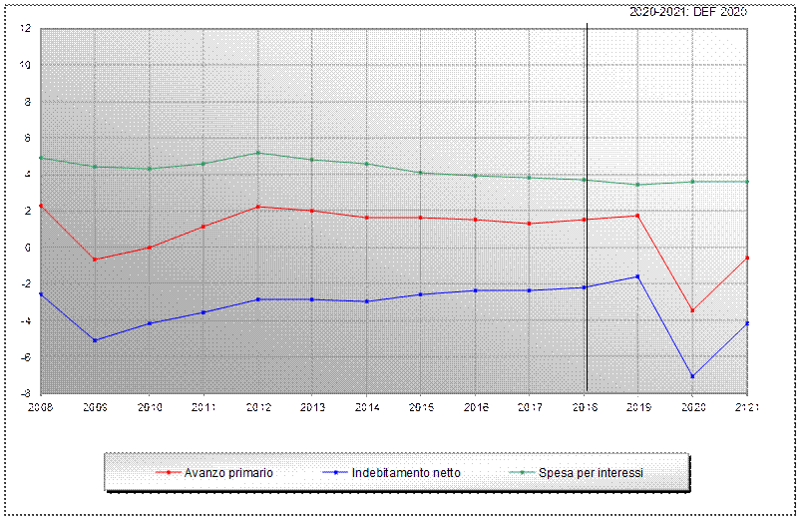812x522 pixels.
Task: Select the red data point at 2012
Action: [x=258, y=207]
